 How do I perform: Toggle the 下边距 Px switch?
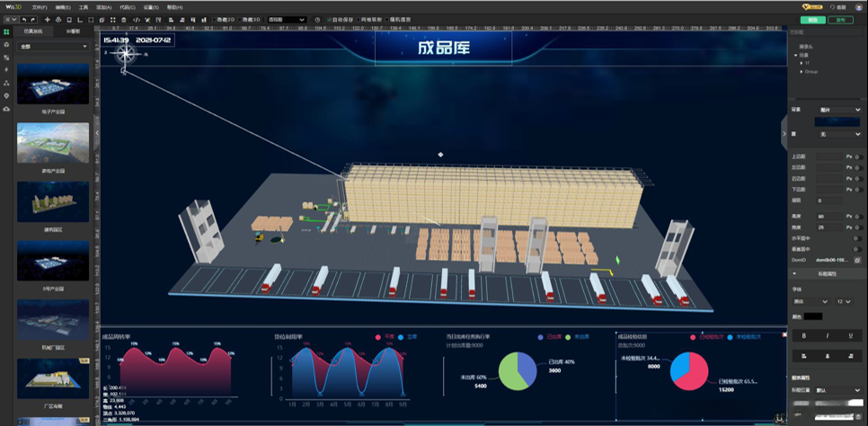[x=858, y=190]
